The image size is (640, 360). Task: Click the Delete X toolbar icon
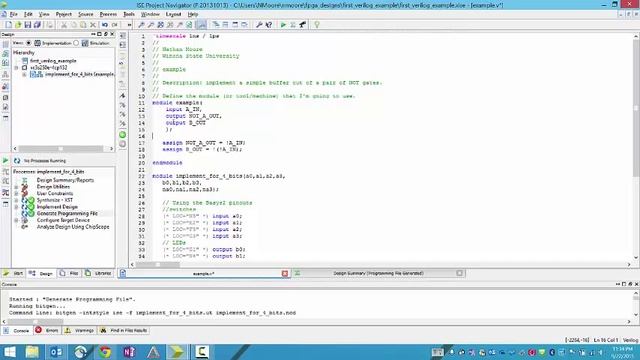coord(93,25)
